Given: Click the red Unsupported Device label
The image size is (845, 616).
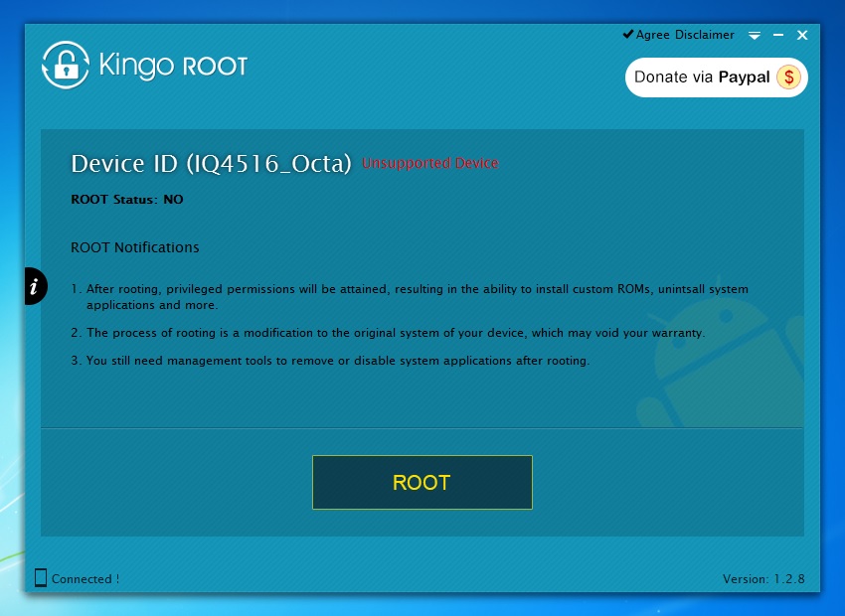Looking at the screenshot, I should (x=430, y=163).
